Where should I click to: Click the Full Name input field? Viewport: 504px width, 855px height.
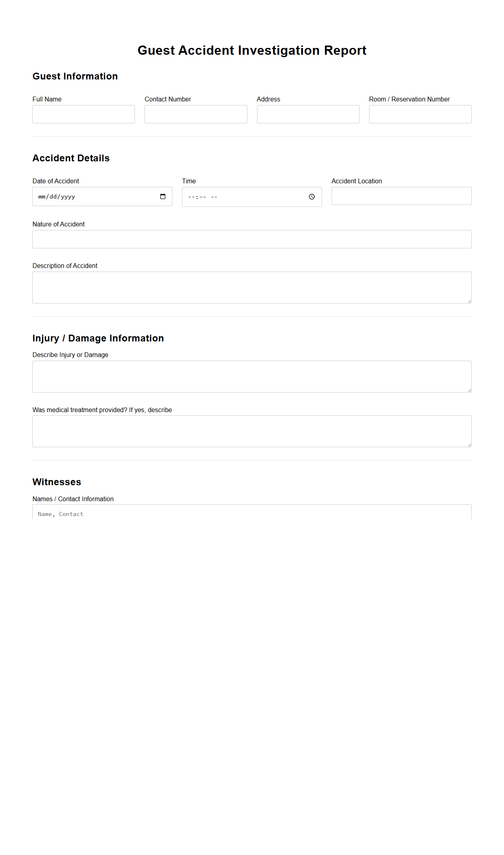tap(83, 114)
